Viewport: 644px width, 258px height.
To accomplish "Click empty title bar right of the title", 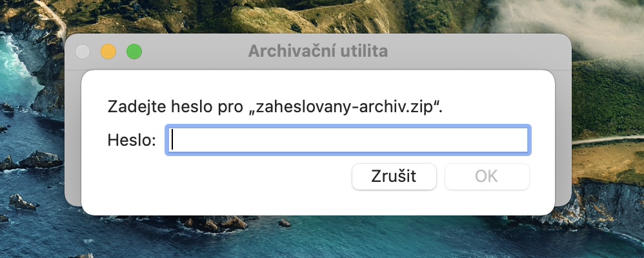I will [x=478, y=51].
